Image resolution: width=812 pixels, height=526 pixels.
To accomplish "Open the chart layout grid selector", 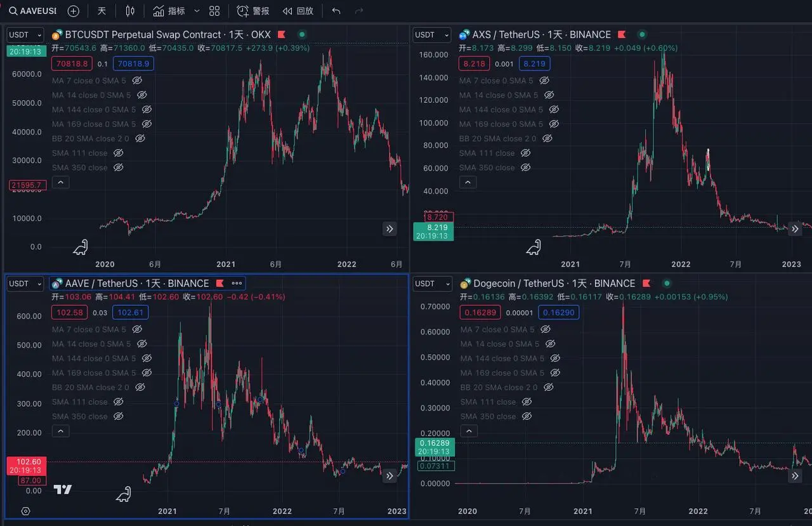I will pos(214,11).
